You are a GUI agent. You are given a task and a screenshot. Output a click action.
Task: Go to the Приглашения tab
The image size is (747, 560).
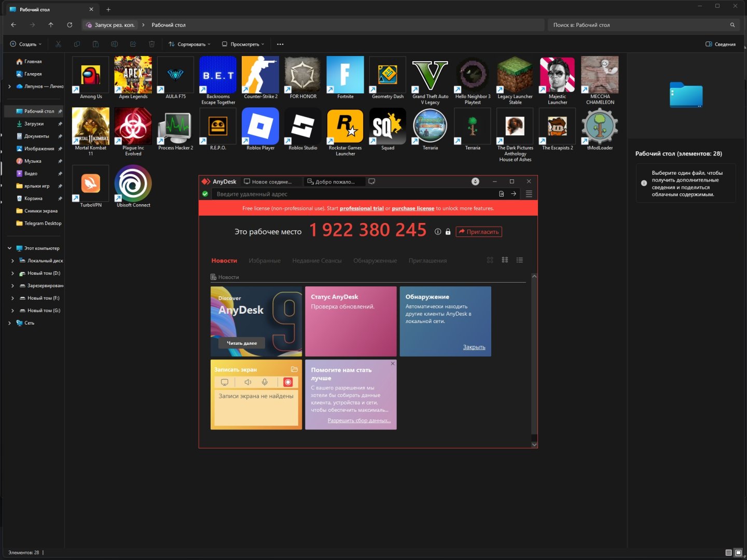pyautogui.click(x=427, y=261)
